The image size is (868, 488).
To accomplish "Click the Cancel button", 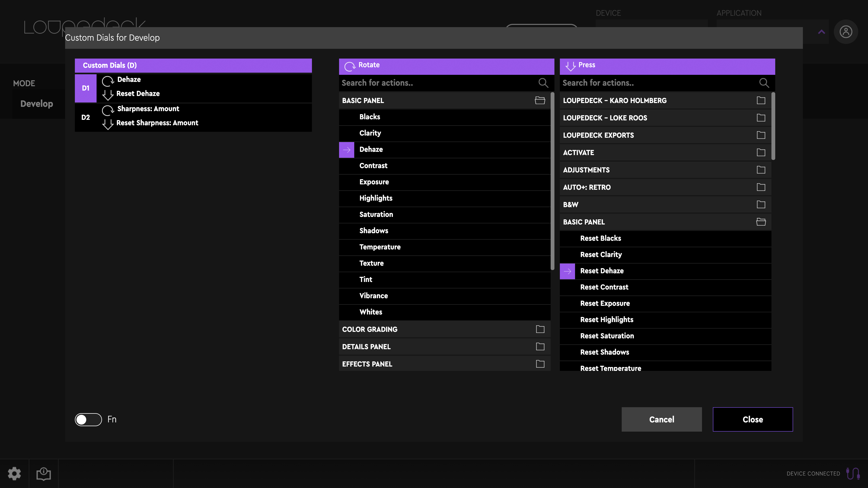I will [x=662, y=419].
